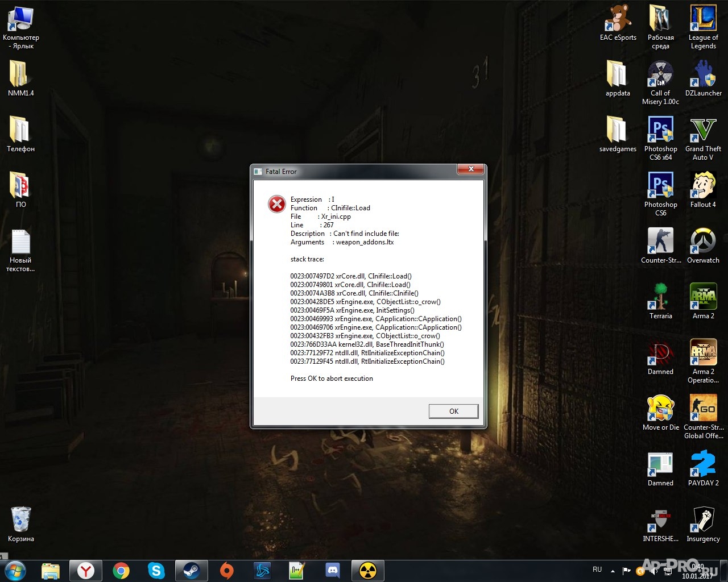Click the 'Xr_ini.cpp' file text
Screen dimensions: 728x582
tap(336, 217)
